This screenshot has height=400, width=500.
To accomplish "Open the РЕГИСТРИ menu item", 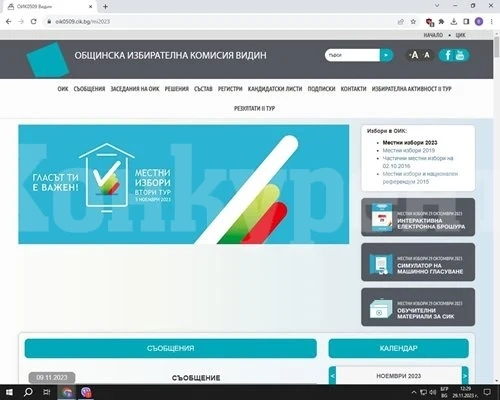I will pos(230,89).
